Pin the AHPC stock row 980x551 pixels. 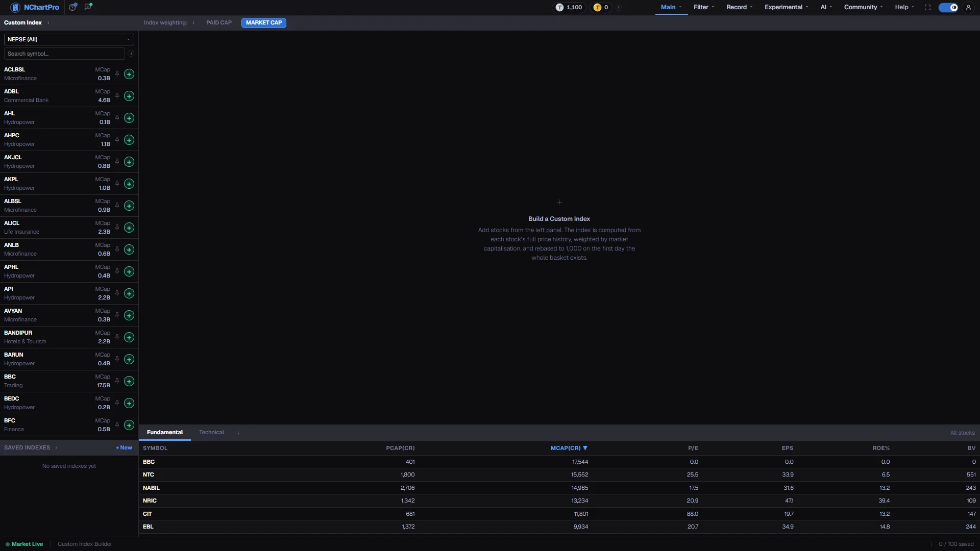point(117,140)
